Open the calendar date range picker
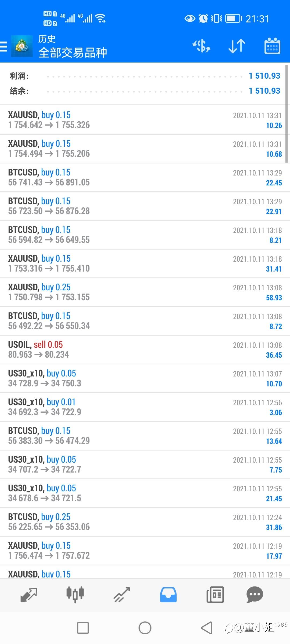290x644 pixels. pos(272,46)
